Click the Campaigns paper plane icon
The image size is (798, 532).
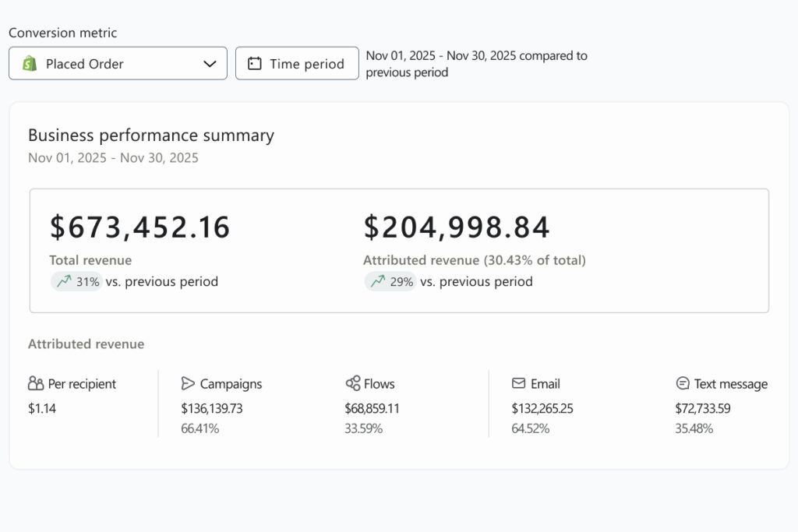pyautogui.click(x=188, y=383)
